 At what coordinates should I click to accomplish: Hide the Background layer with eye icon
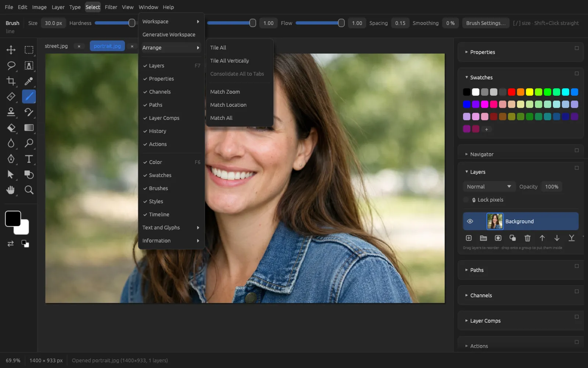click(470, 221)
